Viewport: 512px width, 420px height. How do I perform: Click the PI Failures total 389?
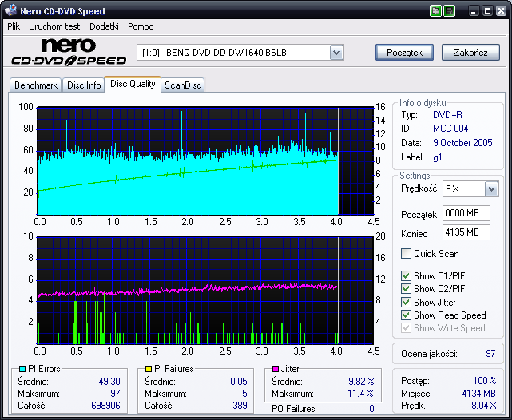[240, 406]
